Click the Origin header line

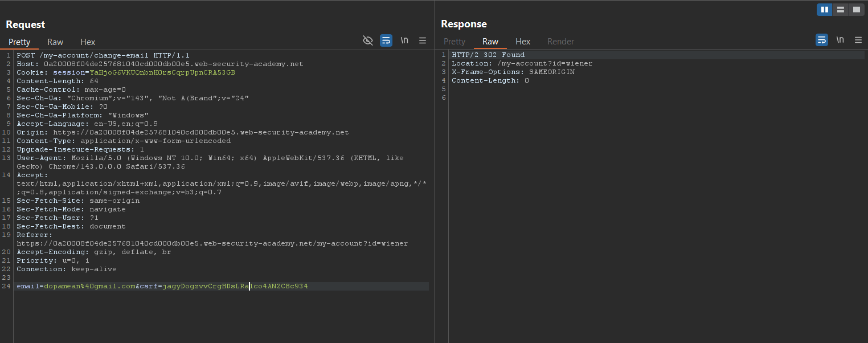point(182,132)
